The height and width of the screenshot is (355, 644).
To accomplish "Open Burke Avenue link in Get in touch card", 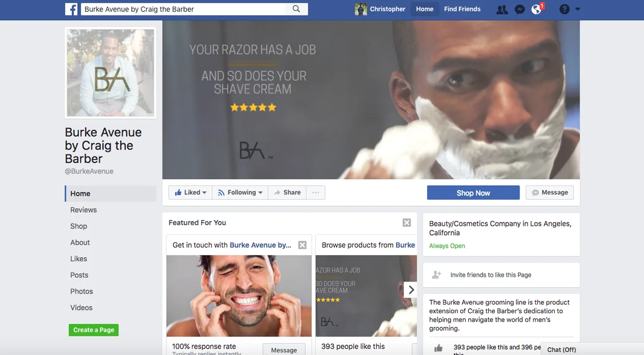I will [x=261, y=245].
